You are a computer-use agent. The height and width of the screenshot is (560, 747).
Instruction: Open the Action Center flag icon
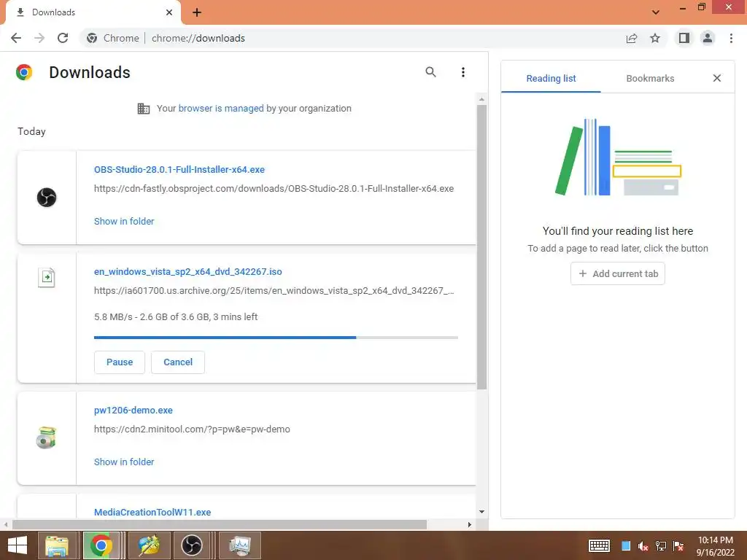[678, 546]
